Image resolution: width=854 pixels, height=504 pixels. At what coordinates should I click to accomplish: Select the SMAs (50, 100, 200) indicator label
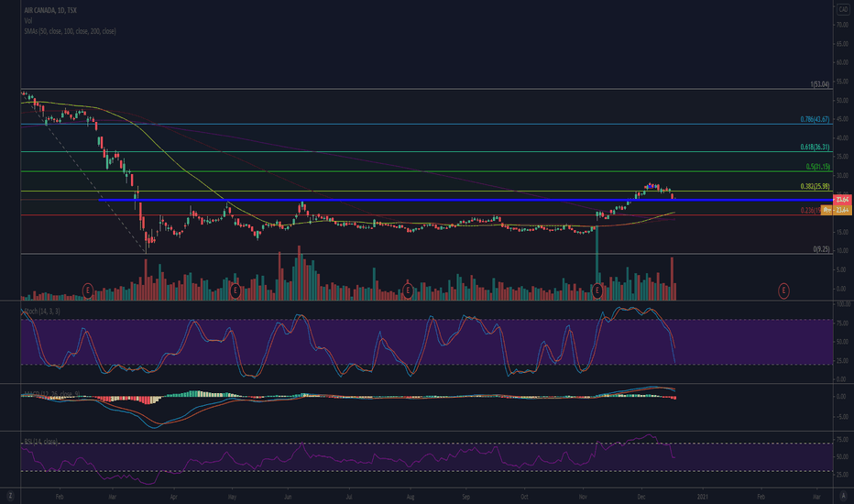tap(70, 31)
